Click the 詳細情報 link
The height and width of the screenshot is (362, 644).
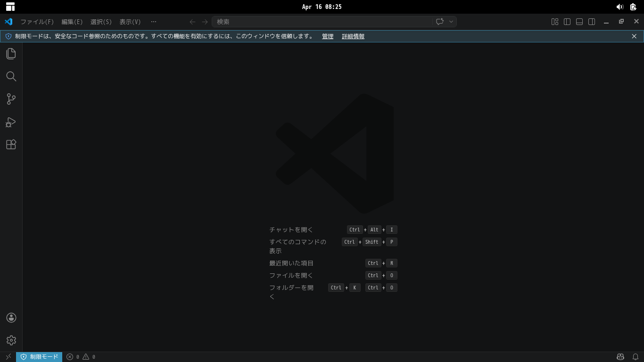pos(353,36)
